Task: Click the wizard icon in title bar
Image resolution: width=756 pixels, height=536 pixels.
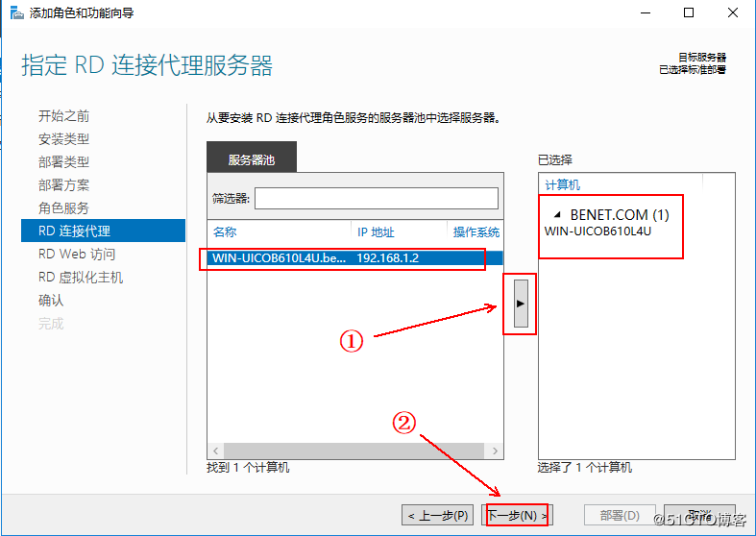Action: tap(12, 12)
